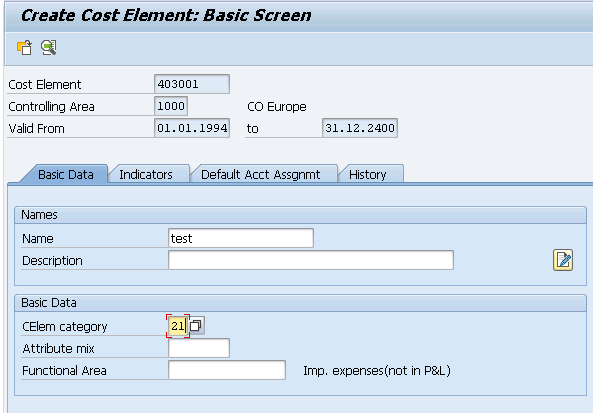Open search help beside CElem category
Image resolution: width=593 pixels, height=413 pixels.
click(196, 326)
